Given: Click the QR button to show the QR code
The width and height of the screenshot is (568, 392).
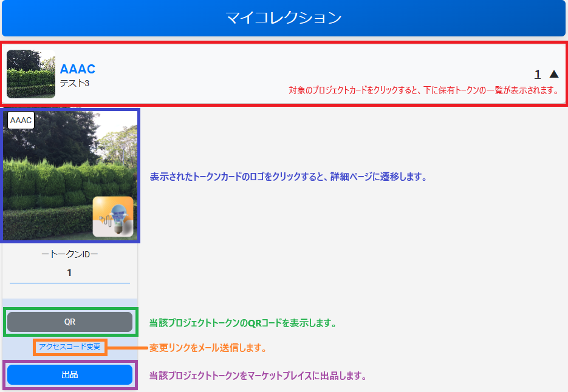Looking at the screenshot, I should (x=70, y=322).
